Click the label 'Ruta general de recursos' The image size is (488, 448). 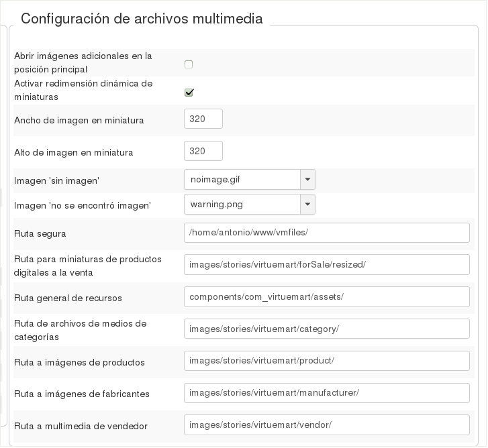pos(68,298)
